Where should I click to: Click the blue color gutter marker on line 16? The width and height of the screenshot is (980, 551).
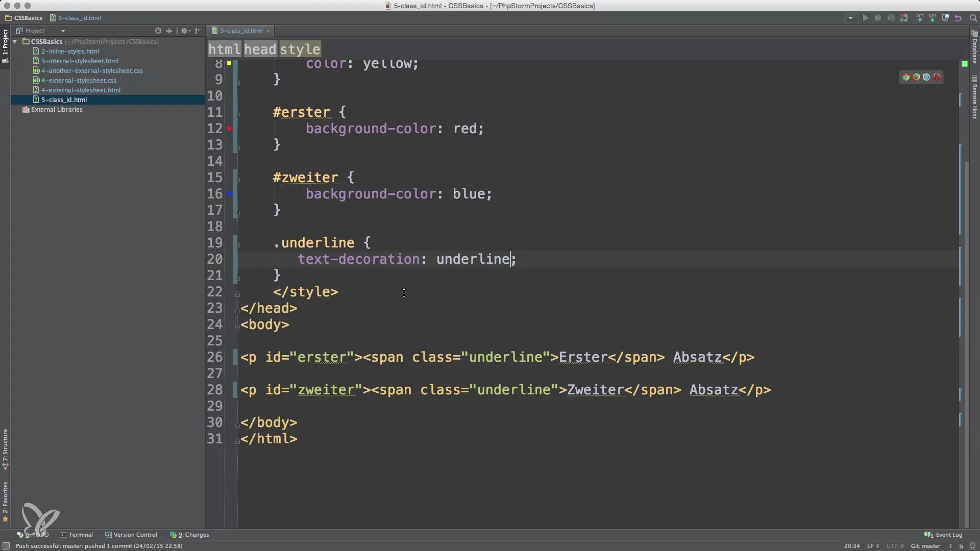229,194
